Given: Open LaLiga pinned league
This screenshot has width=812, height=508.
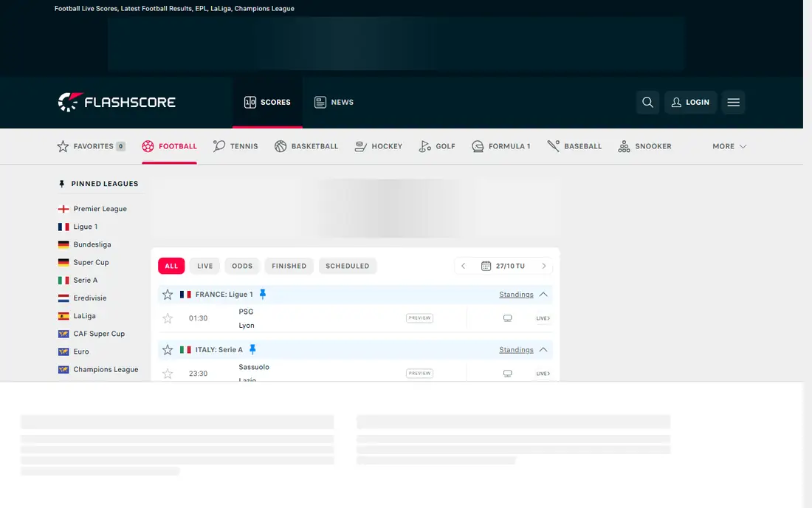Looking at the screenshot, I should coord(78,316).
